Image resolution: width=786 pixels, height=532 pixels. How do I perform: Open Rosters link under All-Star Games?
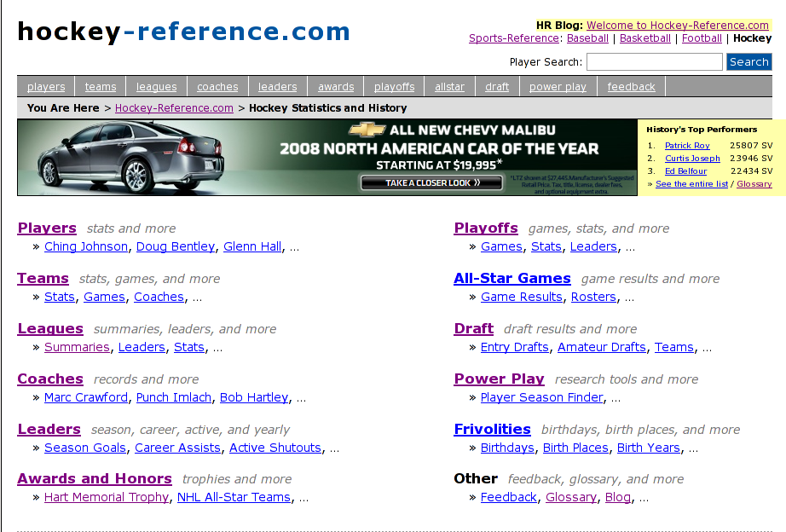click(593, 297)
